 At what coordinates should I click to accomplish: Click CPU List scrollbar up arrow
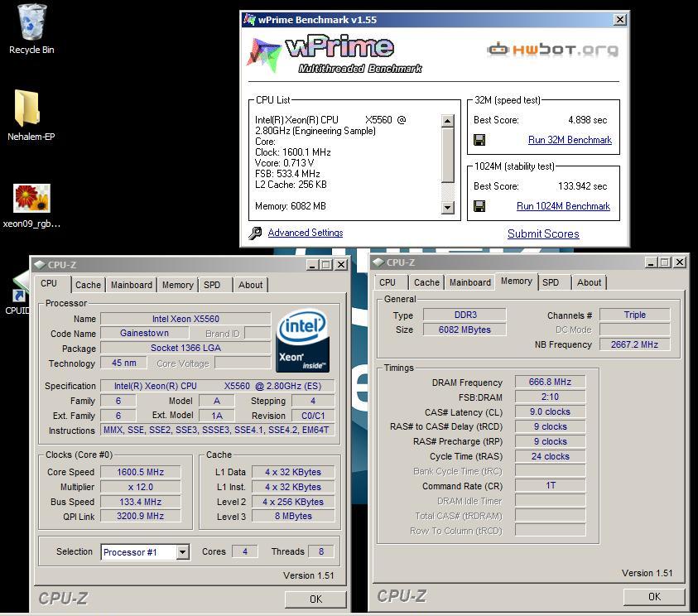click(448, 121)
